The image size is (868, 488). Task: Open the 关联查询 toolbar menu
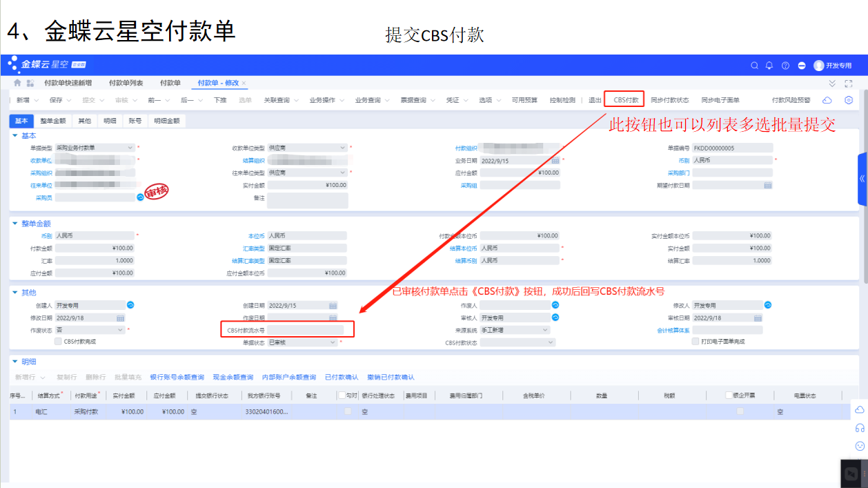pyautogui.click(x=281, y=100)
